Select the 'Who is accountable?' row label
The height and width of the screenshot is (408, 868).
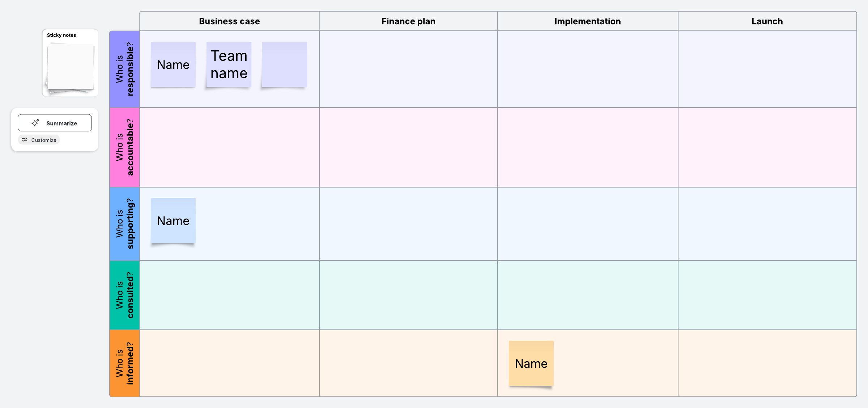125,147
